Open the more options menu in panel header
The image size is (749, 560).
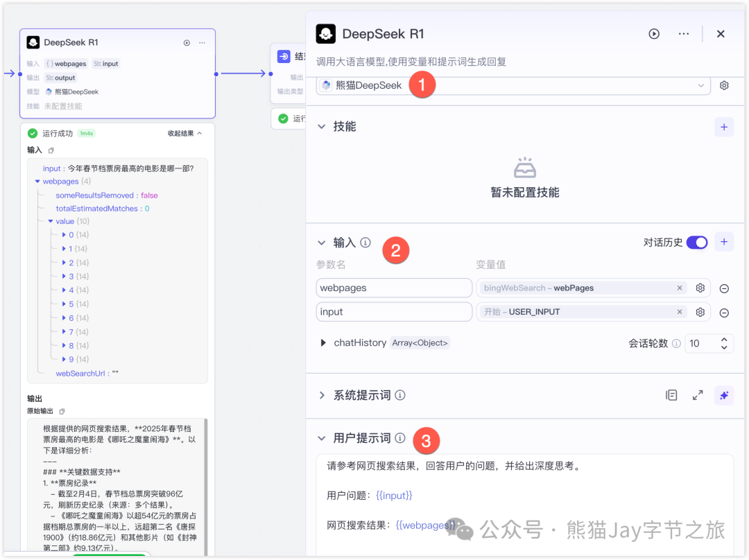point(684,34)
